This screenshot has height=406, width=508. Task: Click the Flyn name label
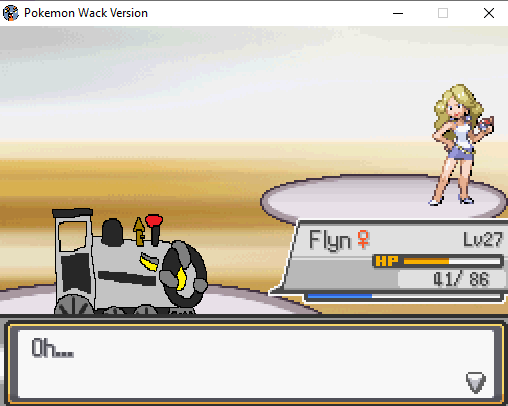tap(329, 240)
